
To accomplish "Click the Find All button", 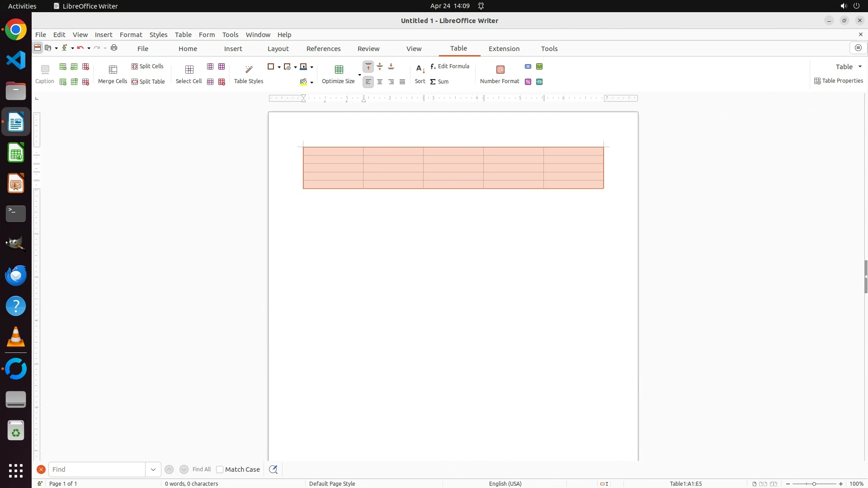I will pos(201,469).
